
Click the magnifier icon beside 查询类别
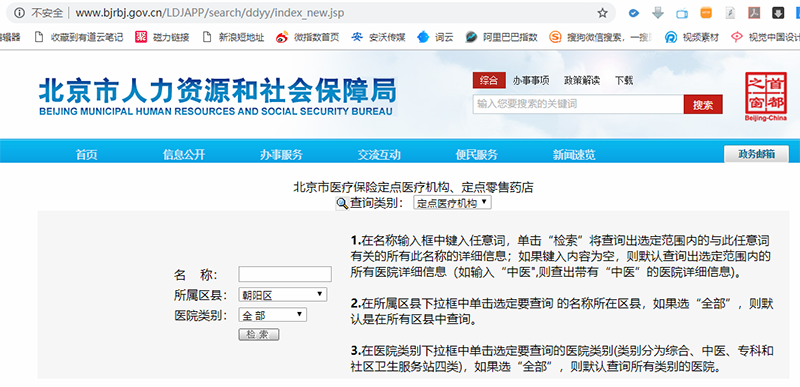click(342, 203)
